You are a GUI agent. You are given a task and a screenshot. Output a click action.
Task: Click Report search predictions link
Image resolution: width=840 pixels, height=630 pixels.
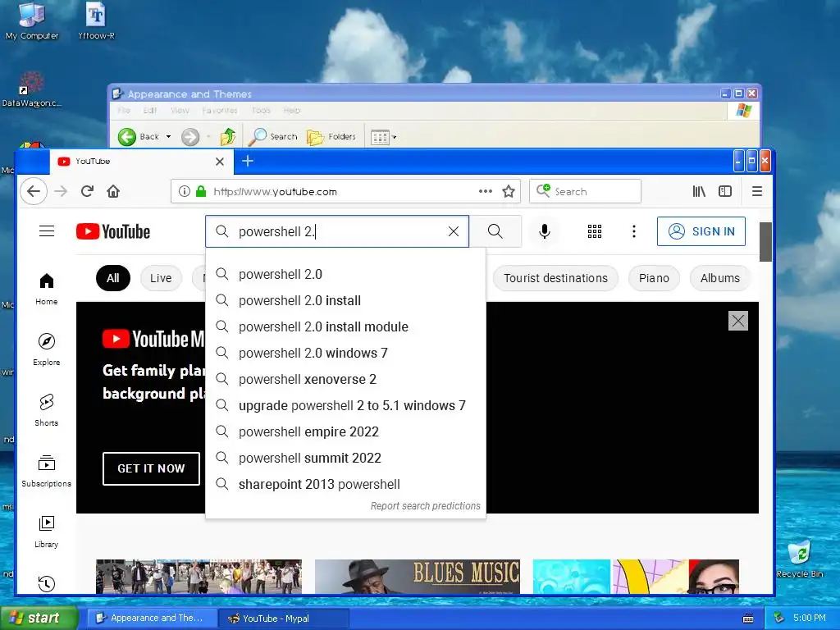(x=426, y=505)
